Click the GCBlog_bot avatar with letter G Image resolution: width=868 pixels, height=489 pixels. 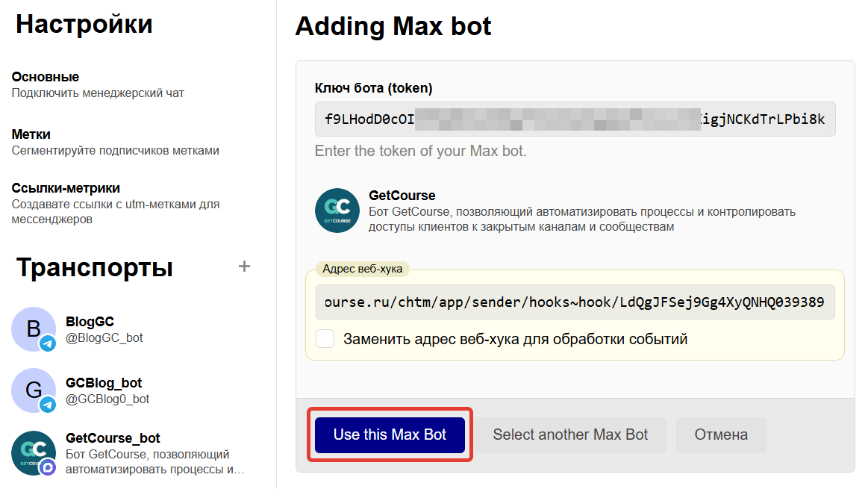click(x=32, y=389)
